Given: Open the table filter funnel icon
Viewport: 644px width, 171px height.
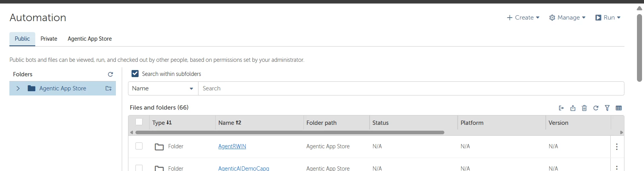Looking at the screenshot, I should [x=607, y=108].
